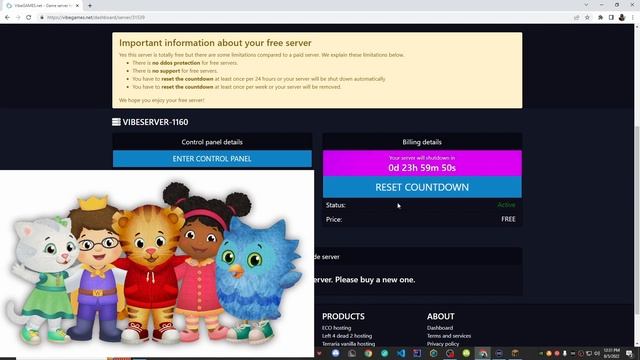Open the tab search chevron
Image resolution: width=640 pixels, height=360 pixels.
[x=587, y=5]
